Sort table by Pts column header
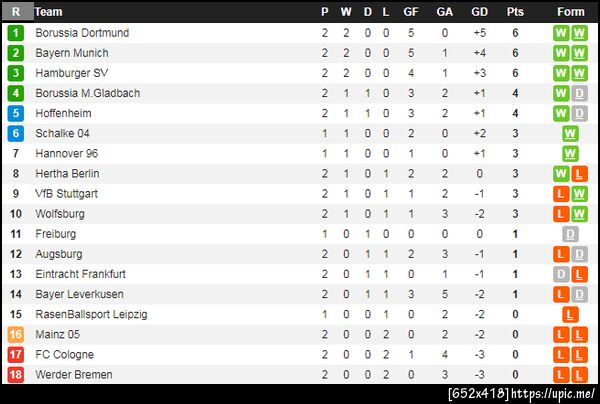600x404 pixels. coord(515,12)
